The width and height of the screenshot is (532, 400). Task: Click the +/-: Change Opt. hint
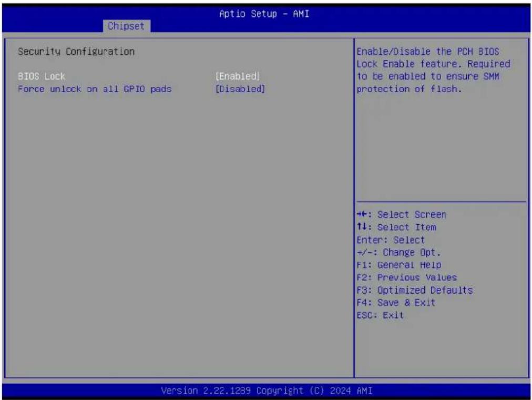tap(398, 253)
